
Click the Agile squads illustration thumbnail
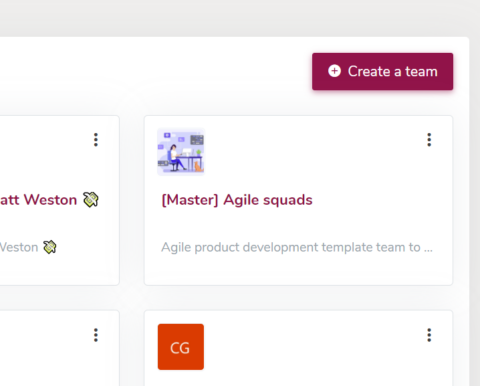point(181,152)
